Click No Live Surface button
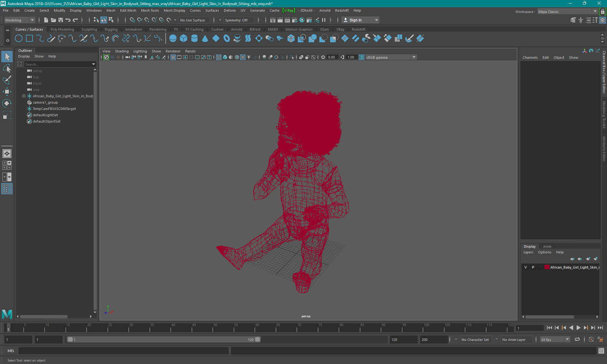This screenshot has height=364, width=607. [194, 20]
